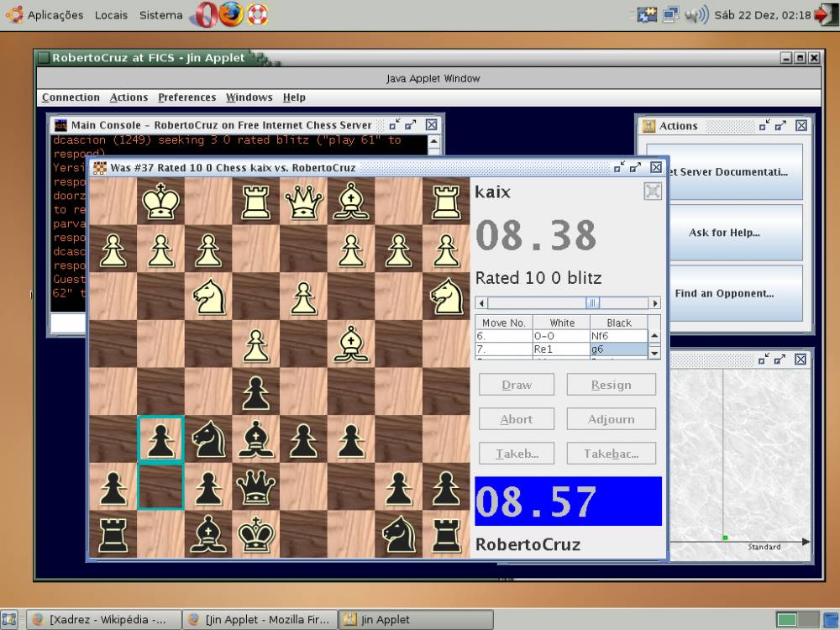
Task: Click the Actions window title icon
Action: click(648, 126)
